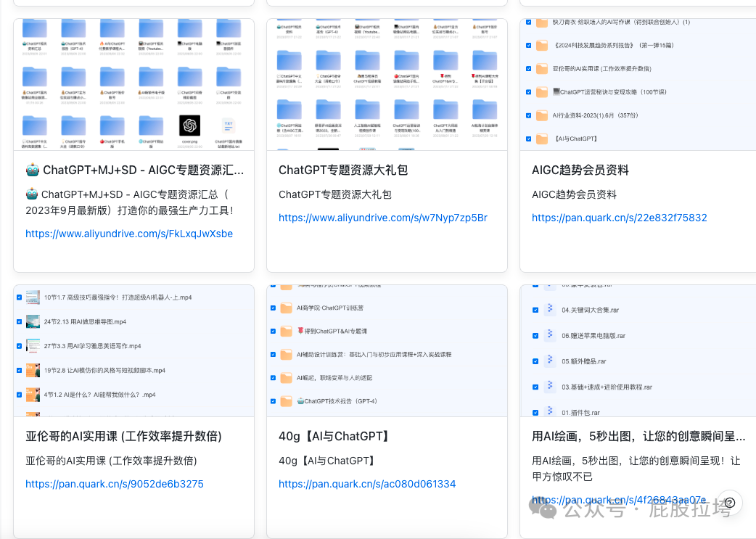Screen dimensions: 756x539
Task: Click the folder icon for 【AI与ChatGPT】 in AIGC card
Action: point(542,139)
